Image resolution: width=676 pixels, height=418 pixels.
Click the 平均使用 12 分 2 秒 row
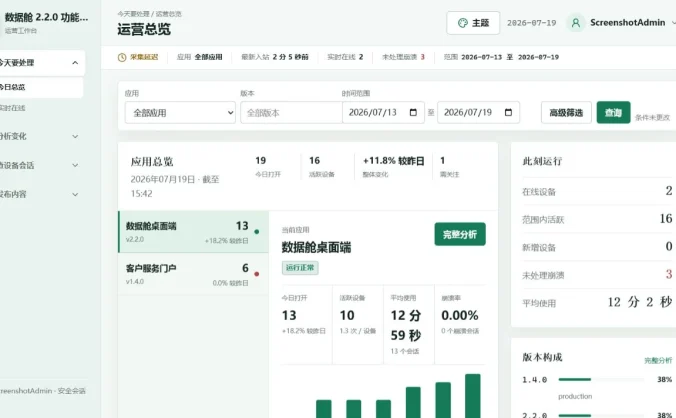[x=597, y=303]
